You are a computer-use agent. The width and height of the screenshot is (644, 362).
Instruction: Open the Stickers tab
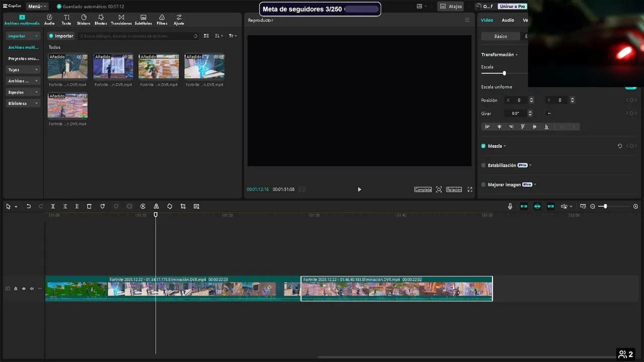[84, 20]
